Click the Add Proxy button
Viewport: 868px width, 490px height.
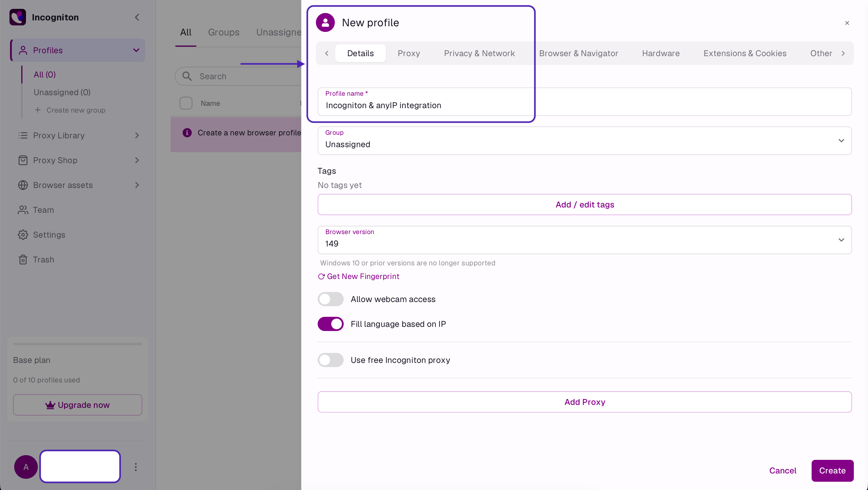(585, 402)
